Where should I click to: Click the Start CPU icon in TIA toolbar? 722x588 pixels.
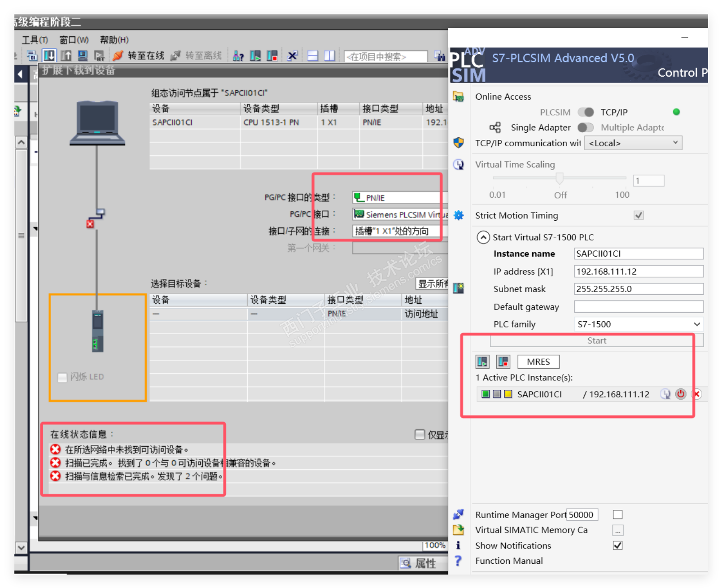[255, 56]
